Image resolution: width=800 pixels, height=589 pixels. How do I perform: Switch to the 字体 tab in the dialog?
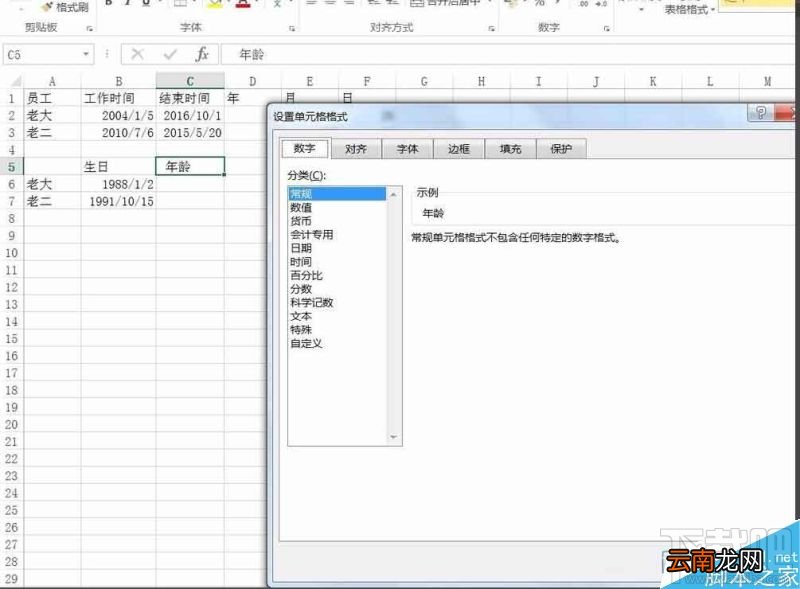pyautogui.click(x=407, y=149)
